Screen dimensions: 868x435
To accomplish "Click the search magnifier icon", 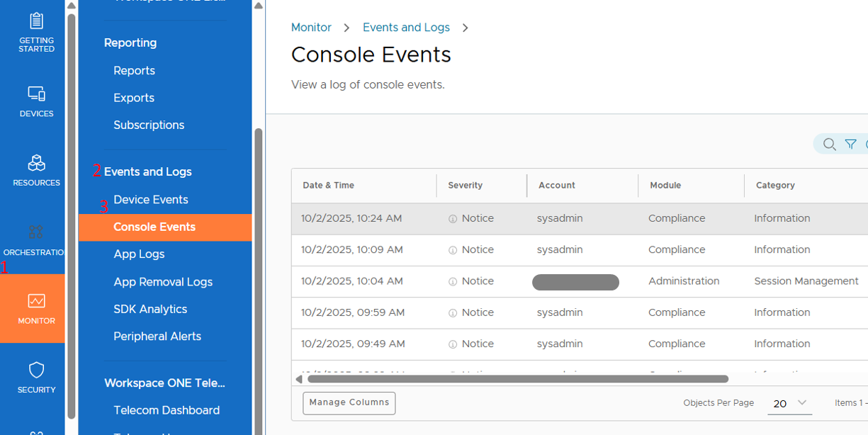I will pos(829,145).
